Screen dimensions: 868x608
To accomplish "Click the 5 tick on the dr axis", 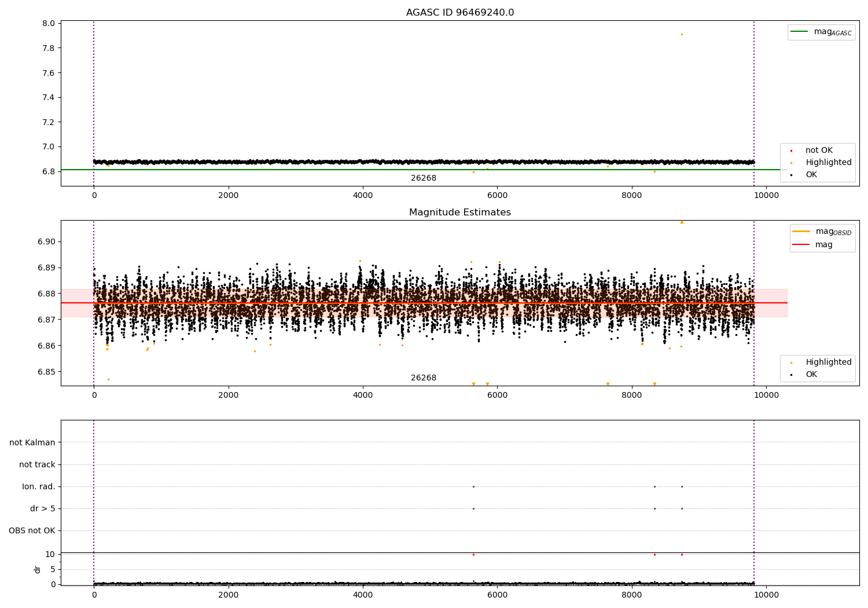I will tap(53, 570).
